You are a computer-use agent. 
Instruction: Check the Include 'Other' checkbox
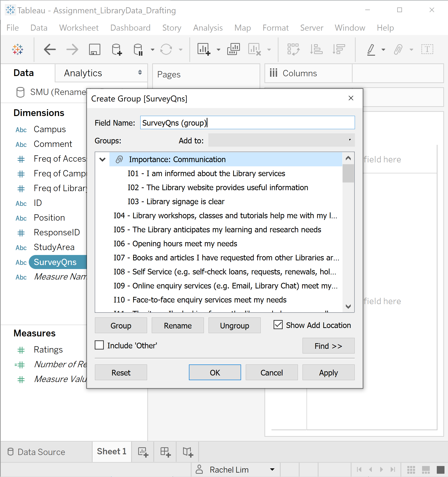[99, 345]
